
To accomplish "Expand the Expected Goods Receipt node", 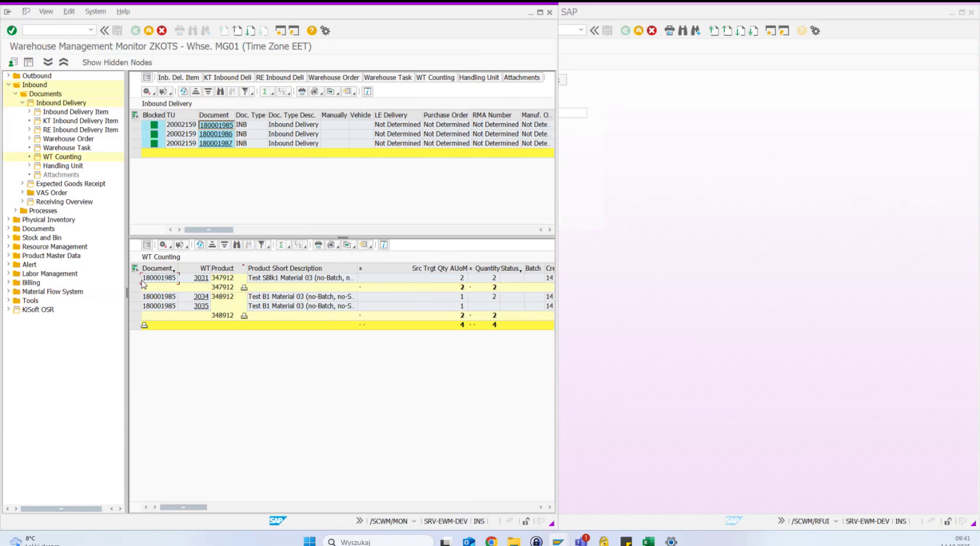I will point(22,183).
